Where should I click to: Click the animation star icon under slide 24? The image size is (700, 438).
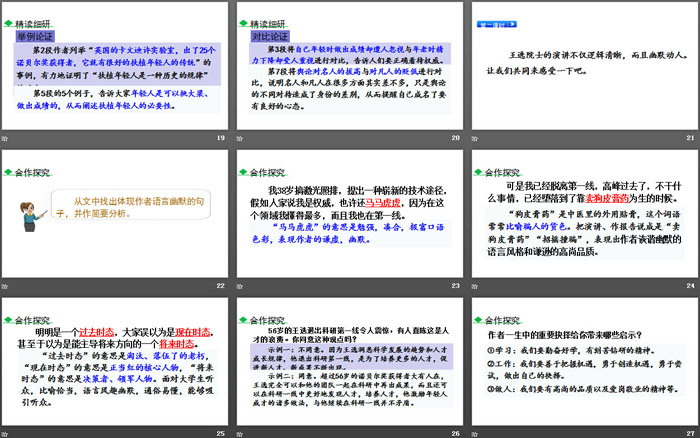(x=475, y=286)
